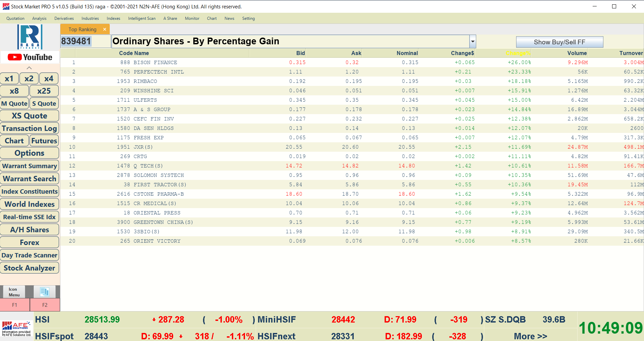
Task: Open the Intelligent Scan menu
Action: click(x=142, y=18)
